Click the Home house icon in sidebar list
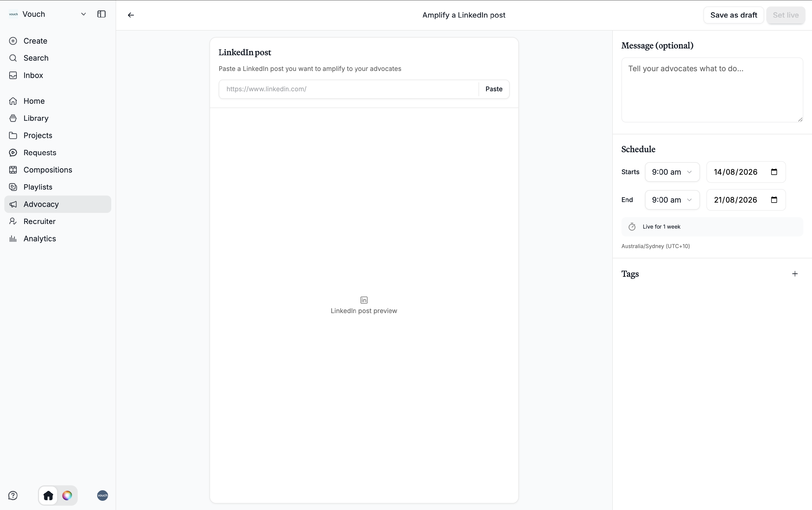 (13, 101)
